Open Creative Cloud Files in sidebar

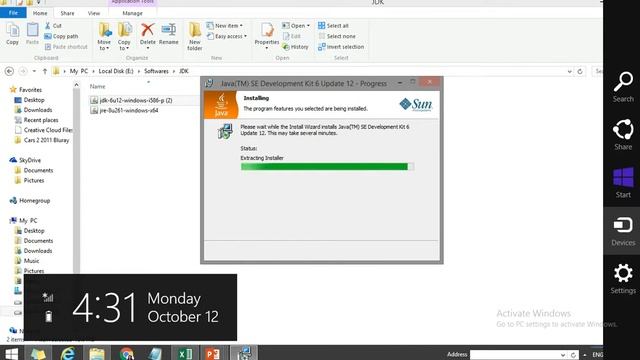pyautogui.click(x=43, y=130)
